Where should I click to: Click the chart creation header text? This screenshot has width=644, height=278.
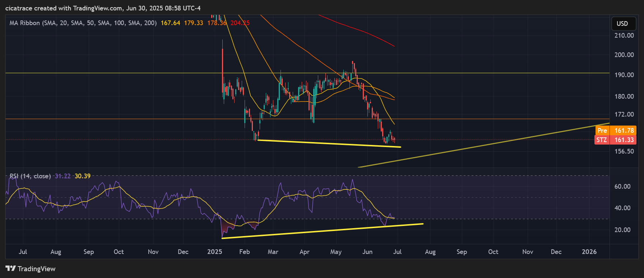[103, 8]
